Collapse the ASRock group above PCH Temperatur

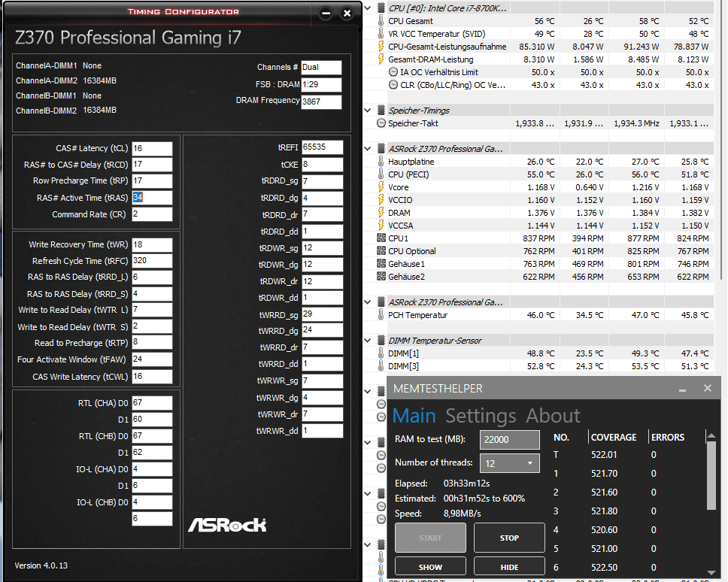[x=368, y=302]
